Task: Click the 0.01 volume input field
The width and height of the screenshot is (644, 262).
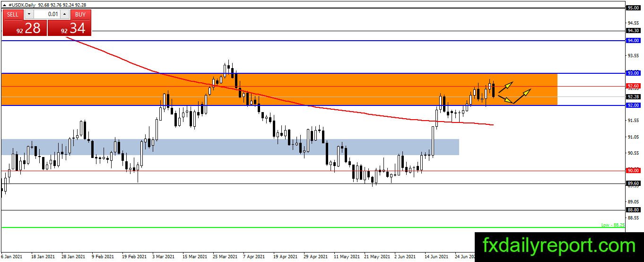Action: [x=46, y=15]
